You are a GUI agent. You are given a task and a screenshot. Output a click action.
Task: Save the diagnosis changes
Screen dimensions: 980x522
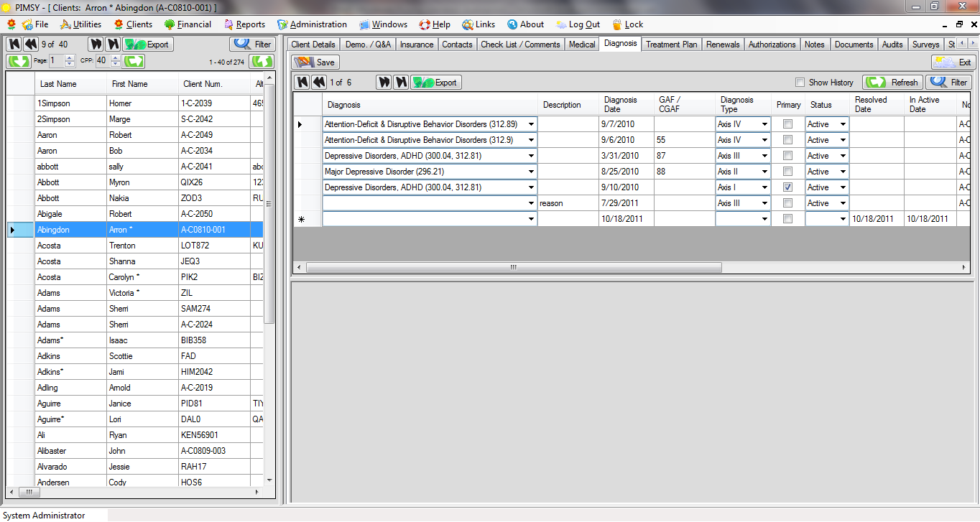315,62
